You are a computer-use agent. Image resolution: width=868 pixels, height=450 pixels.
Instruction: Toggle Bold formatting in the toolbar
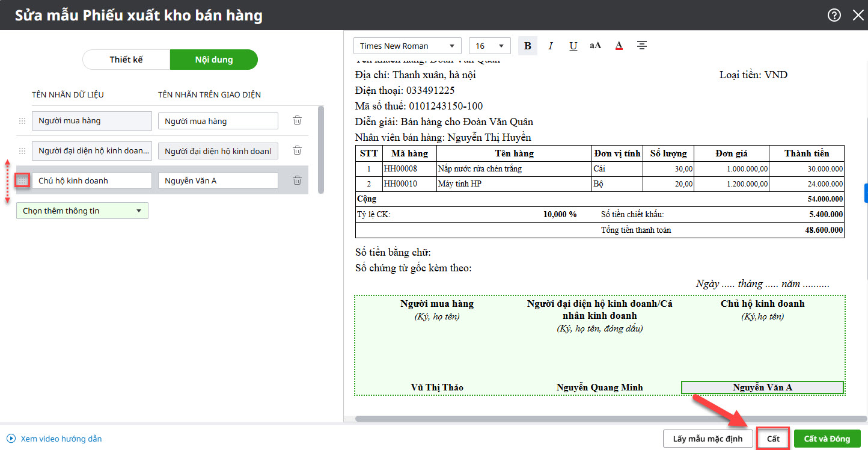(x=528, y=46)
